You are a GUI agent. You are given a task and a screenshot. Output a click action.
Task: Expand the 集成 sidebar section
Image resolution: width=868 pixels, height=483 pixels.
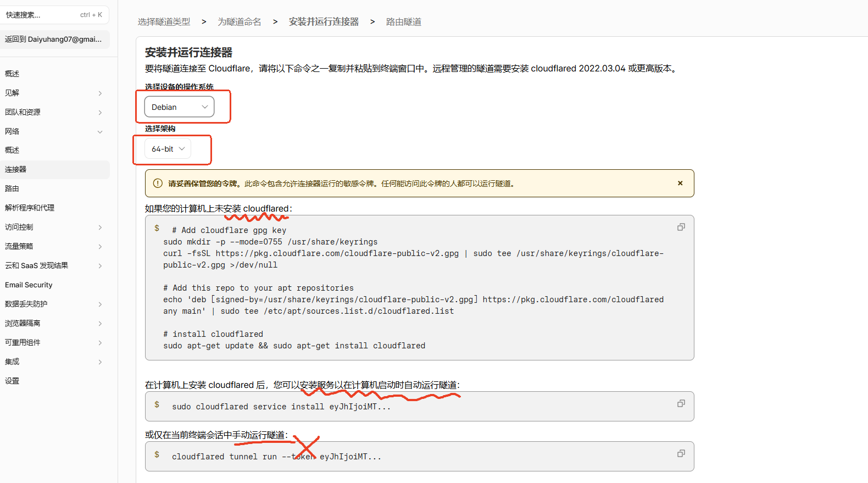click(x=100, y=362)
